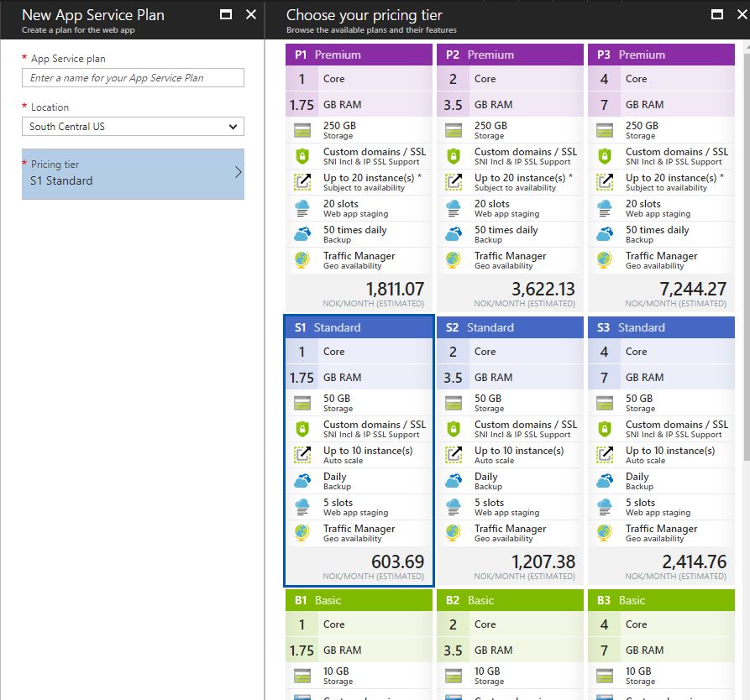This screenshot has height=700, width=750.
Task: Click the storage icon in P1 Premium
Action: 302,130
